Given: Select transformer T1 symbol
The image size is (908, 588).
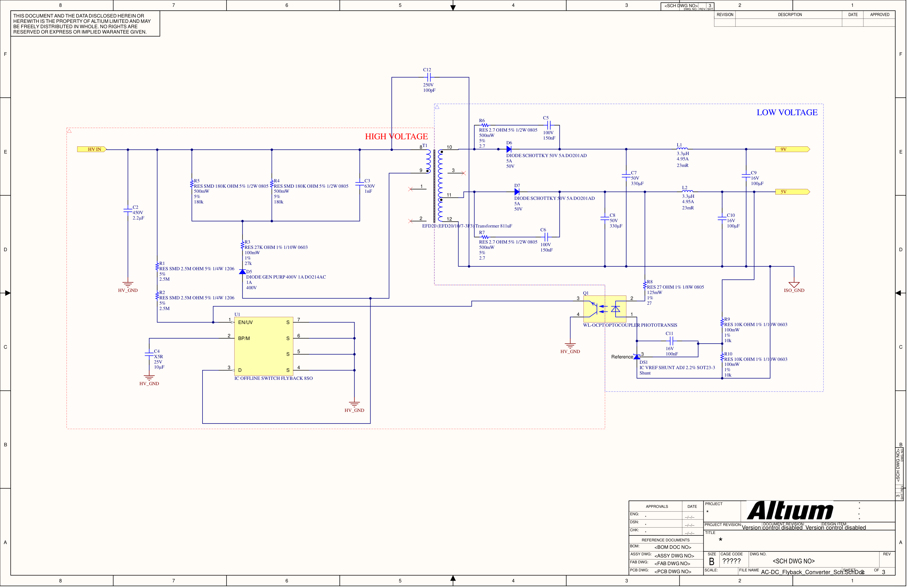Looking at the screenshot, I should pyautogui.click(x=434, y=185).
